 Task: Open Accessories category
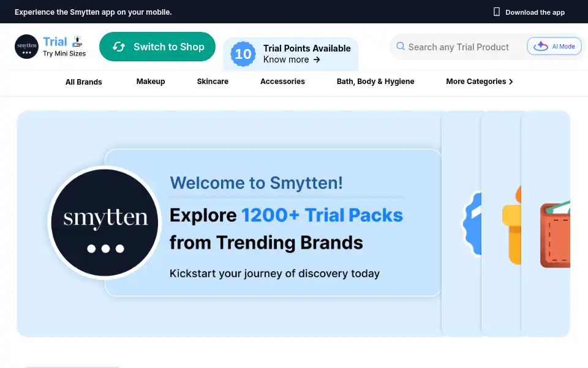pyautogui.click(x=282, y=82)
